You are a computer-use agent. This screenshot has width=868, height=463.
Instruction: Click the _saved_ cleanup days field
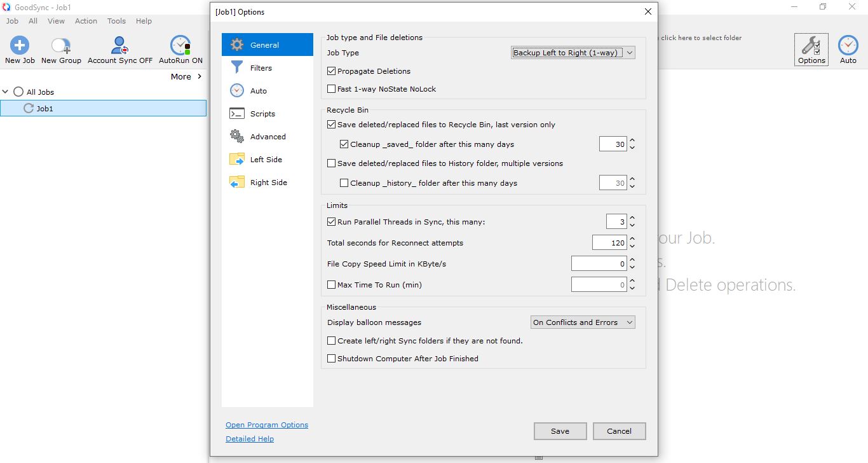point(613,144)
